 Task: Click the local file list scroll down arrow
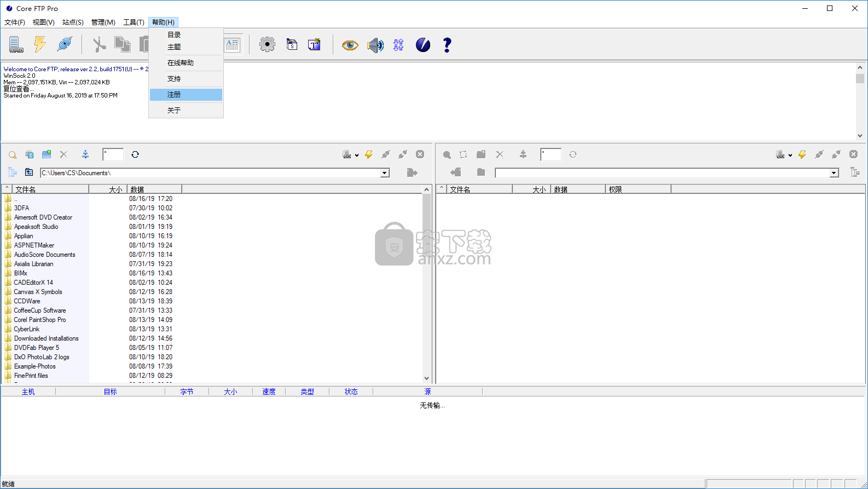click(x=427, y=378)
